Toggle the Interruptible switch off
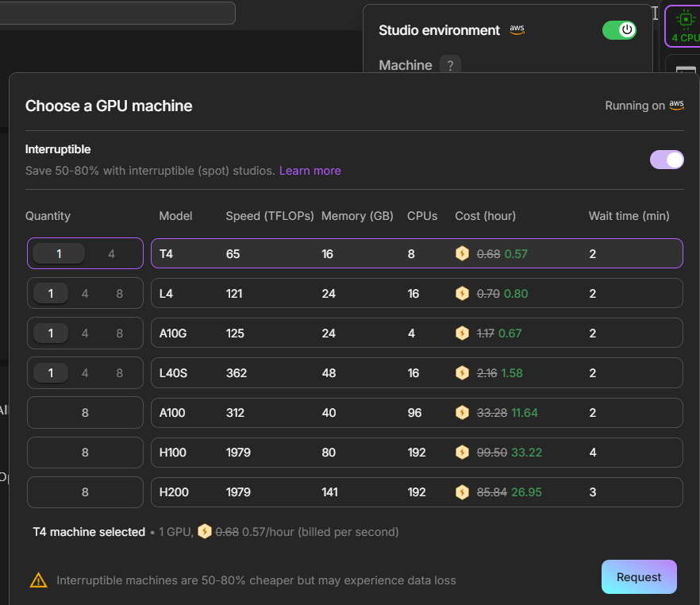Image resolution: width=700 pixels, height=605 pixels. click(x=667, y=160)
